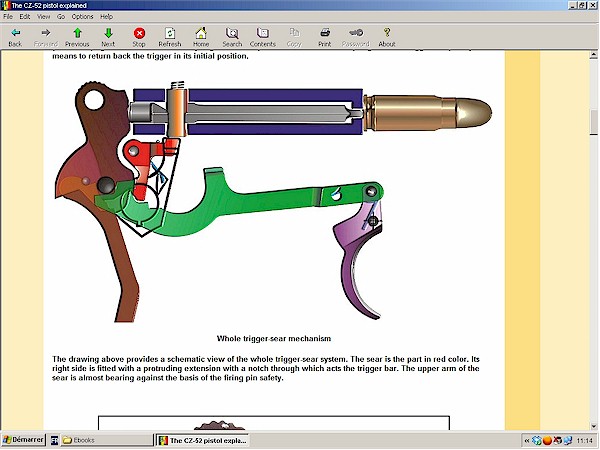The image size is (600, 450).
Task: Click the Forward arrow button
Action: 46,37
